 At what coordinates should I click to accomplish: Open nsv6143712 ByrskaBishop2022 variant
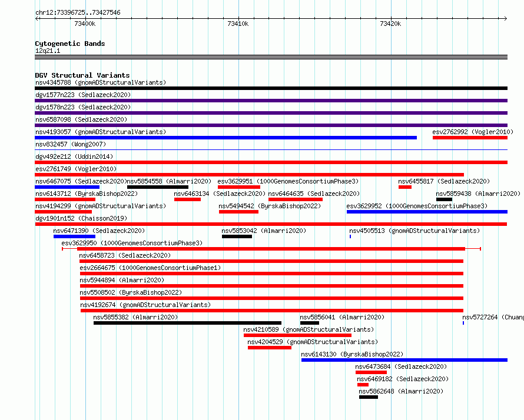(65, 199)
